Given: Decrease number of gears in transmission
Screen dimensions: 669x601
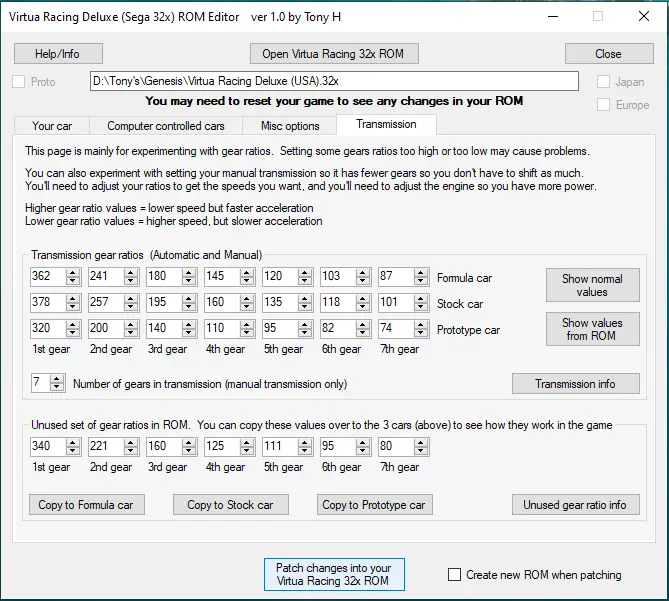Looking at the screenshot, I should pos(57,386).
